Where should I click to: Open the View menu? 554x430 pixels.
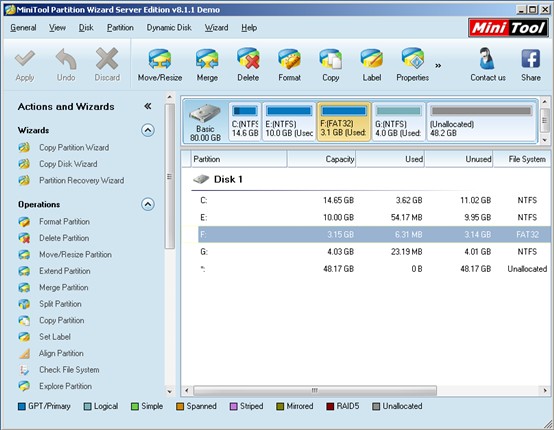click(x=57, y=28)
